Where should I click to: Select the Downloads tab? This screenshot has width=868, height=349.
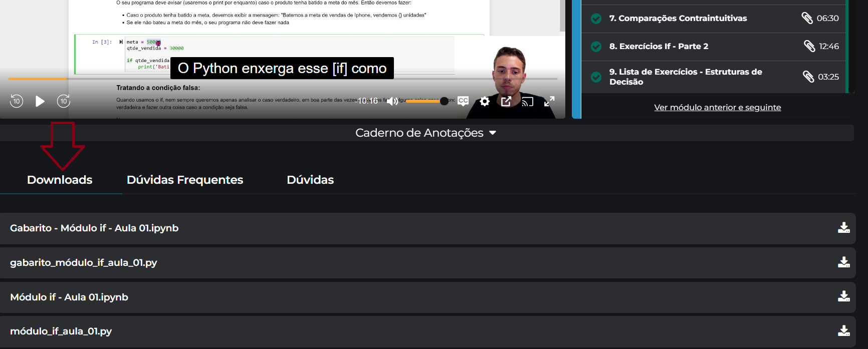coord(60,180)
